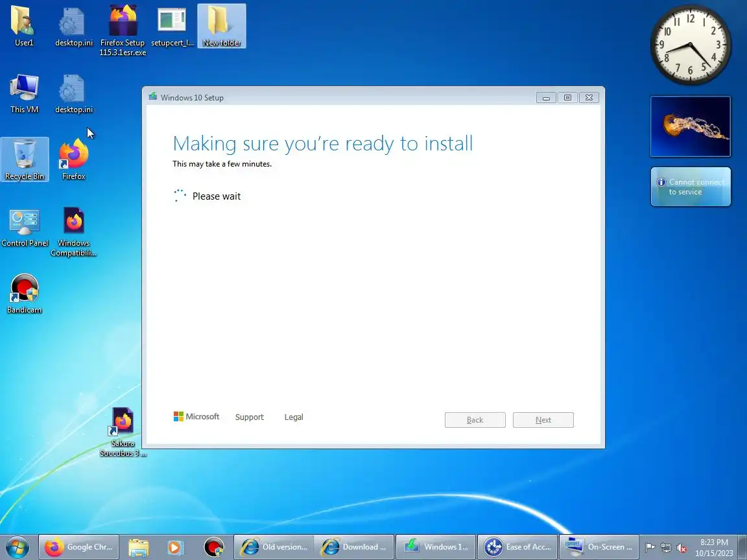Open muted volume tray icon

point(682,548)
